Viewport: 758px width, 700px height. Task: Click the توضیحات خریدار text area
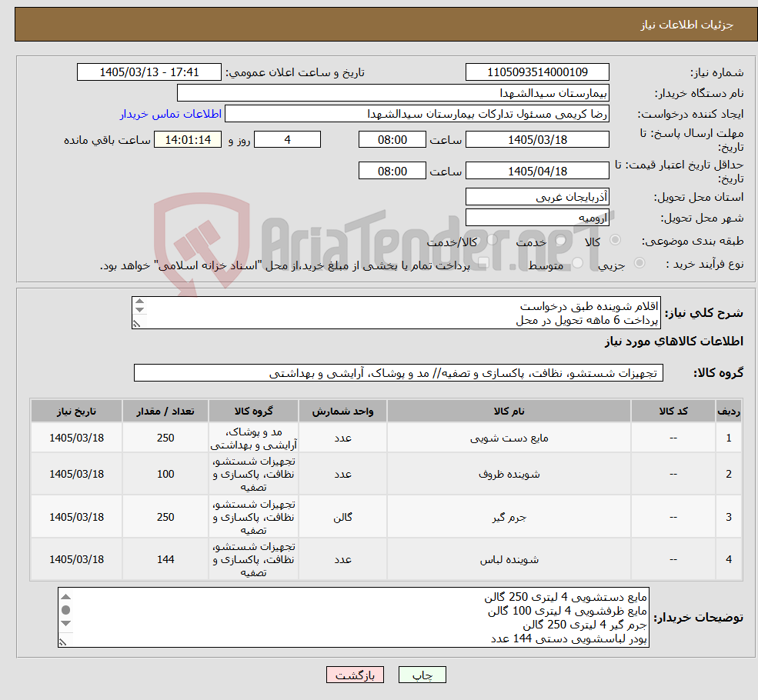coord(353,618)
